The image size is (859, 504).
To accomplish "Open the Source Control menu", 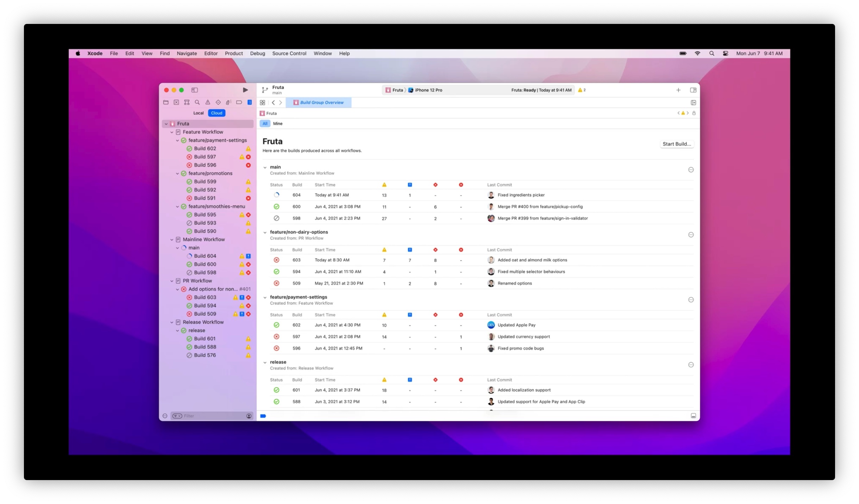I will click(x=289, y=53).
